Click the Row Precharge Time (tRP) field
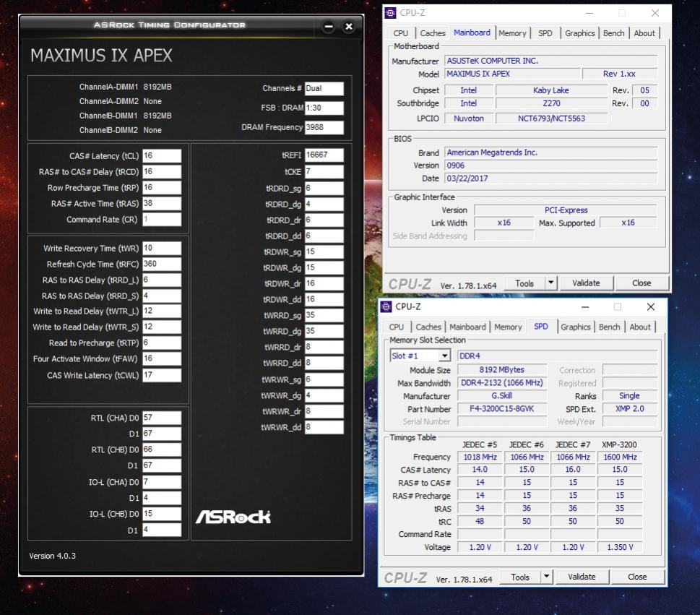700x615 pixels. click(x=162, y=188)
